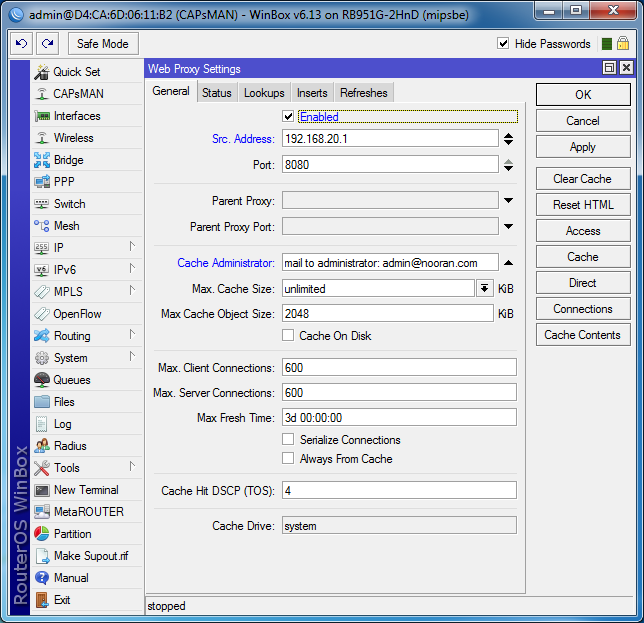The width and height of the screenshot is (644, 623).
Task: Open CAPsMAN menu icon
Action: pyautogui.click(x=41, y=94)
